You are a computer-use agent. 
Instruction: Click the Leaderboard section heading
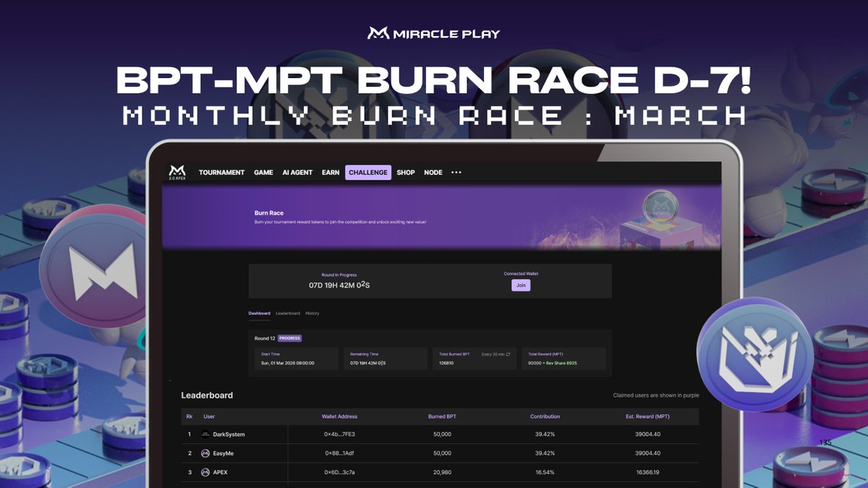[207, 395]
